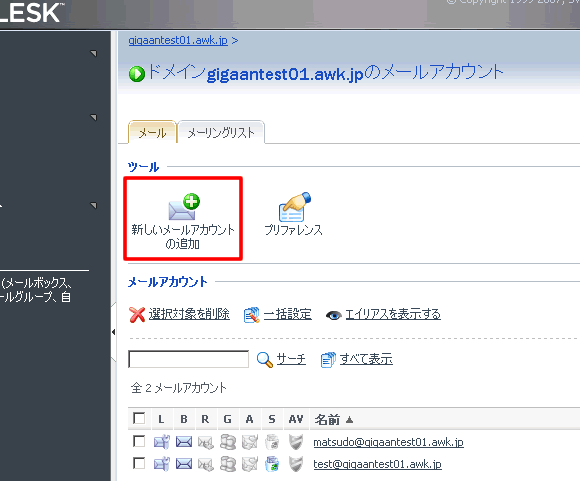Click the サーチ search link

tap(291, 359)
